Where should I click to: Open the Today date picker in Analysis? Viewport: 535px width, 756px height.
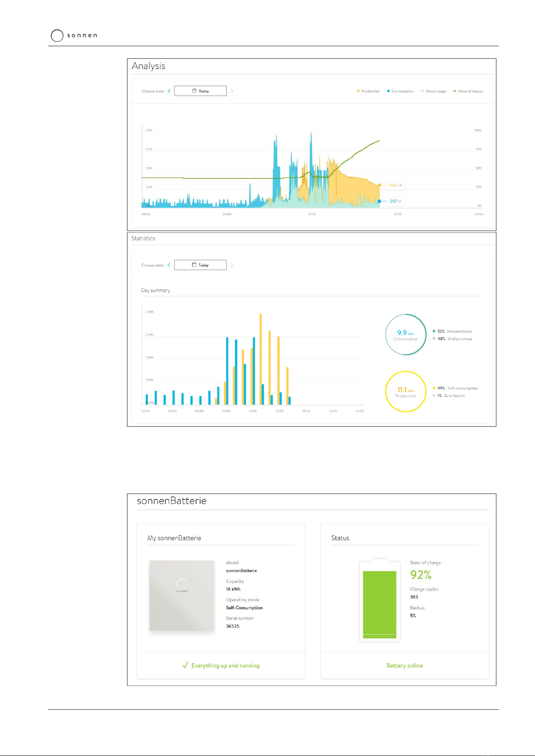[x=200, y=91]
